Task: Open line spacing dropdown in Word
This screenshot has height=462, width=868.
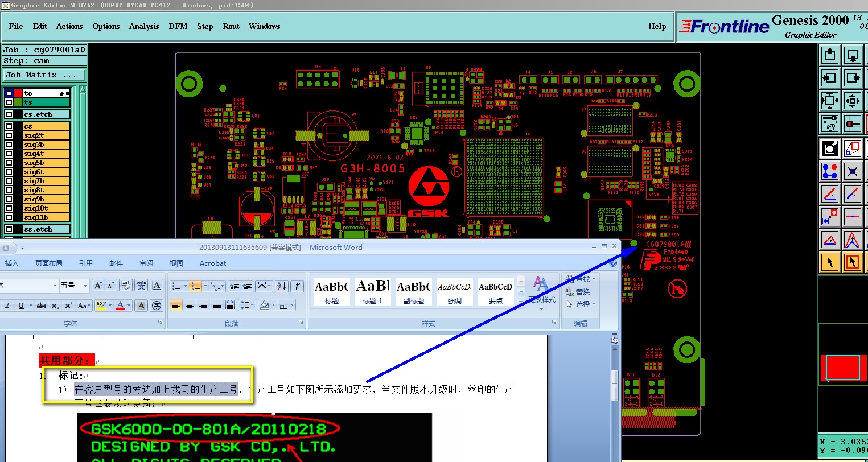Action: click(246, 306)
